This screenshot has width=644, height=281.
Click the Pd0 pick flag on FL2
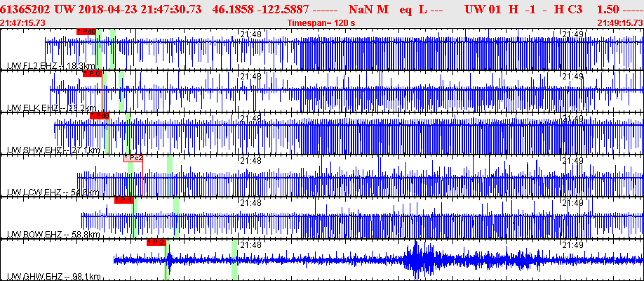(86, 32)
